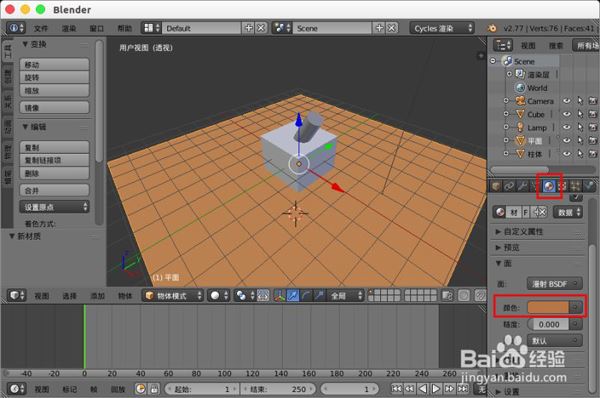Open the outliner editor type selector

coord(502,45)
